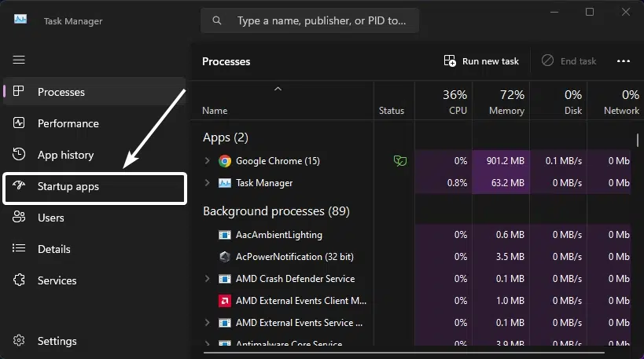Image resolution: width=644 pixels, height=359 pixels.
Task: Click the Task Manager process icon
Action: [x=225, y=183]
